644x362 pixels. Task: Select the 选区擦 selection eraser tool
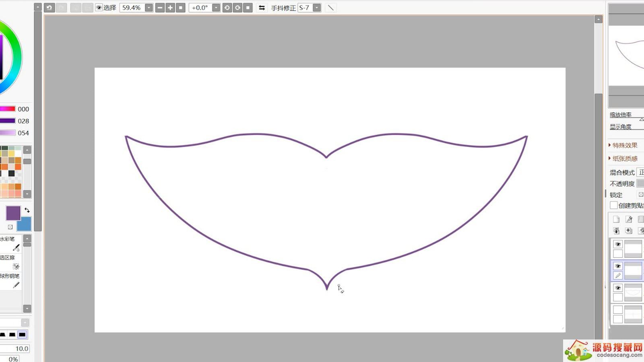click(10, 262)
